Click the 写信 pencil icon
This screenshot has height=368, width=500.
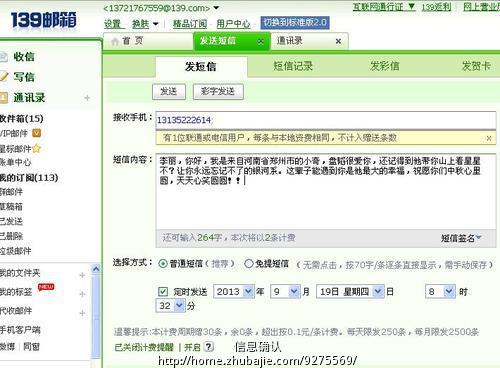click(3, 77)
